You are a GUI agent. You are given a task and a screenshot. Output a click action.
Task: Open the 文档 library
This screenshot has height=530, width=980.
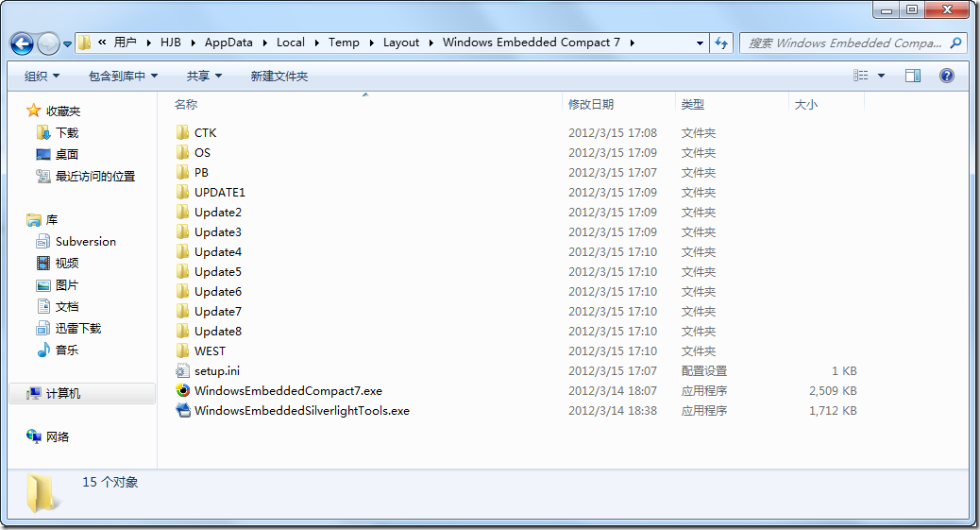67,307
